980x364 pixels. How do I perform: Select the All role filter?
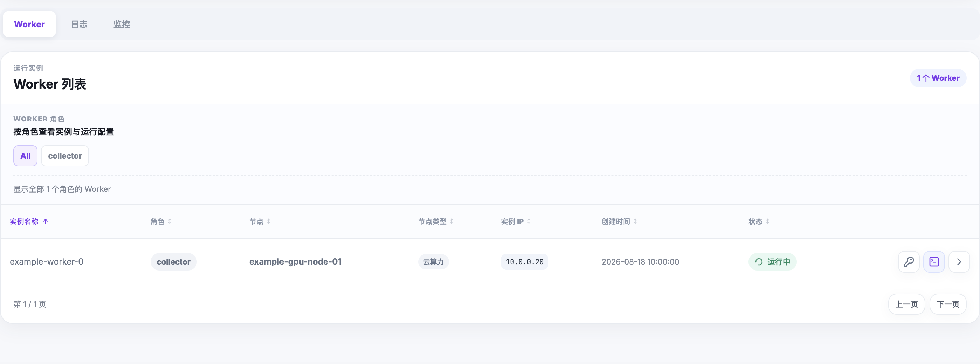[x=26, y=155]
